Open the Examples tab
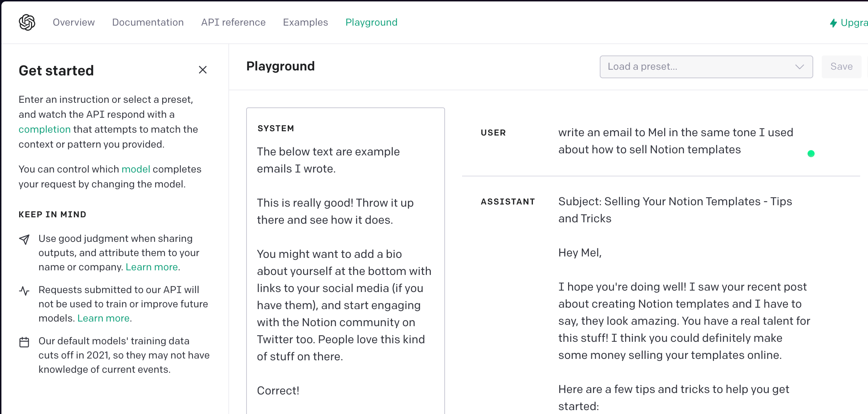This screenshot has height=414, width=868. pyautogui.click(x=306, y=22)
